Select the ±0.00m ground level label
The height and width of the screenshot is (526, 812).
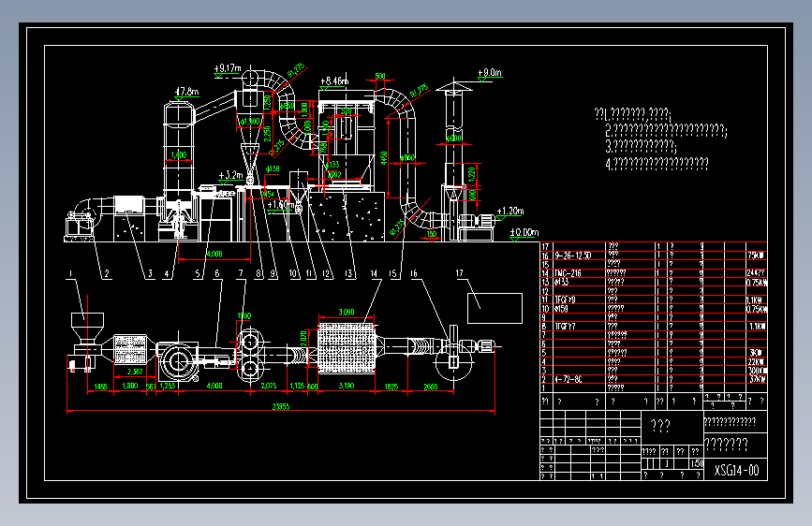(524, 232)
